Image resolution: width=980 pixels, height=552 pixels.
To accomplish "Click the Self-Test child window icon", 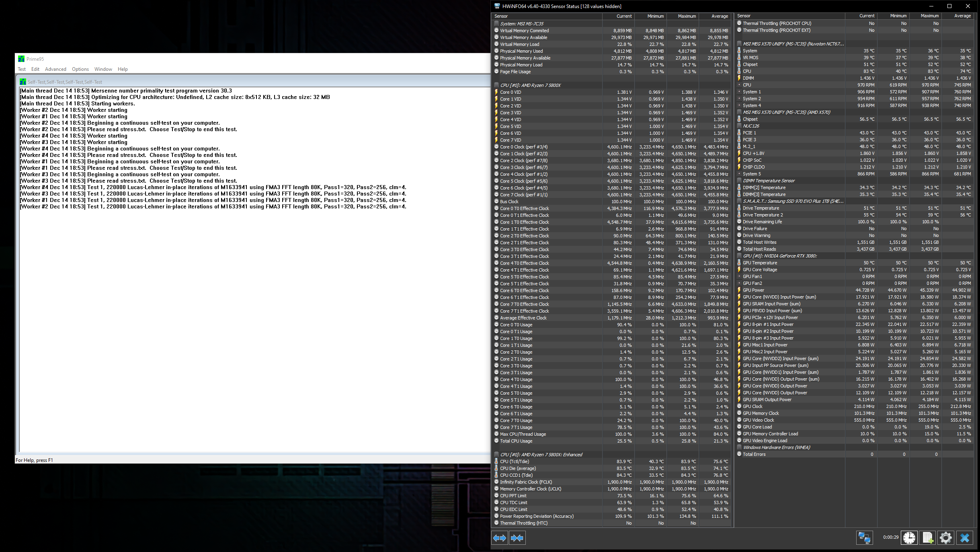I will tap(23, 82).
